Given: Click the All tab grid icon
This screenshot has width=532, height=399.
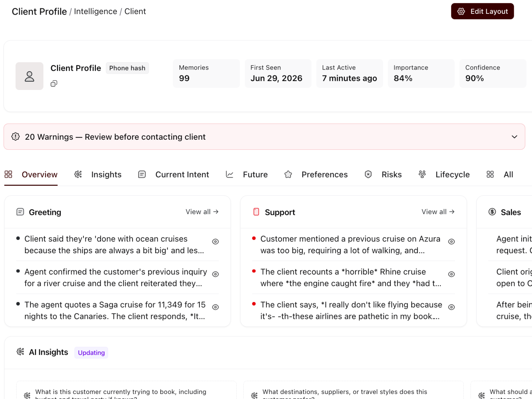Looking at the screenshot, I should [x=490, y=175].
